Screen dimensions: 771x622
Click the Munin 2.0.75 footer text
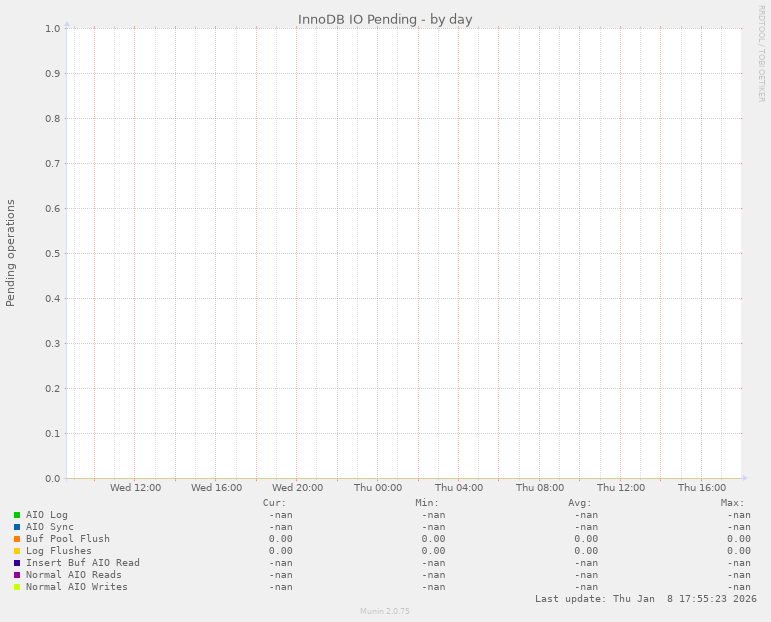tap(385, 611)
